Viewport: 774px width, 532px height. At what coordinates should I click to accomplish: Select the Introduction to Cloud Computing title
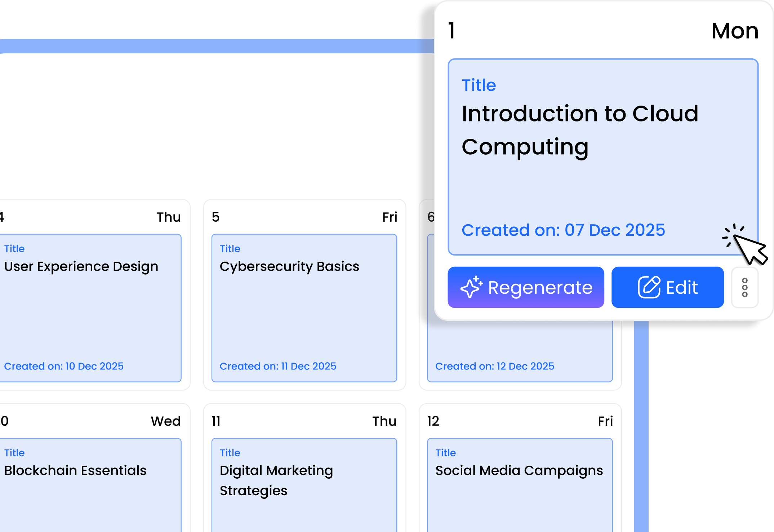pos(580,130)
